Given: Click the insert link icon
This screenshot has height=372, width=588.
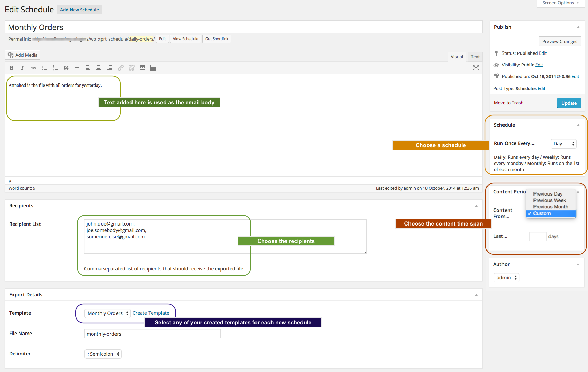Looking at the screenshot, I should click(x=121, y=68).
